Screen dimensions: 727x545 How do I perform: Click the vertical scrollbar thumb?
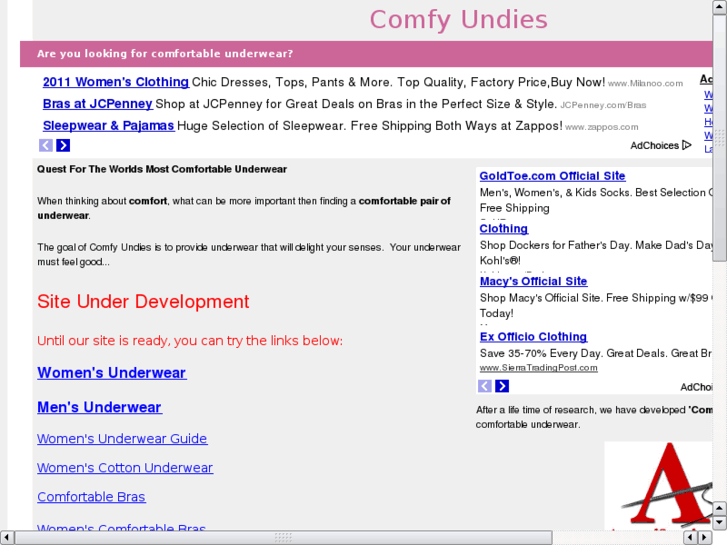pos(720,137)
